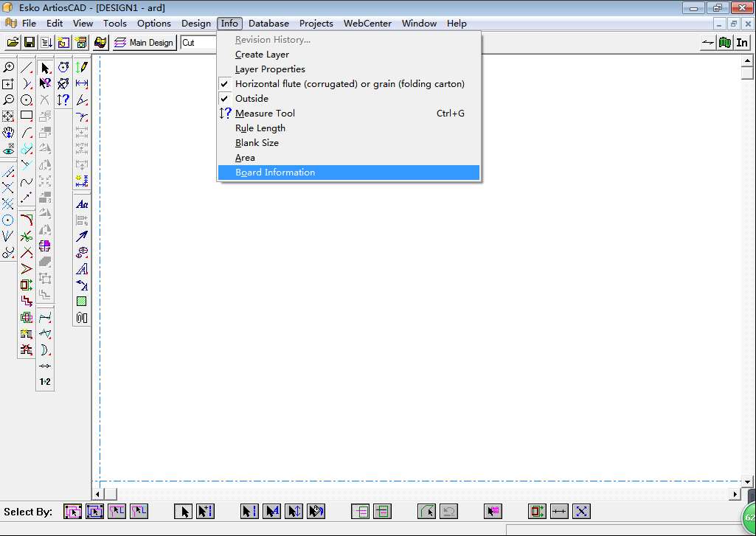
Task: Toggle the plain arrow selection mode
Action: tap(183, 512)
